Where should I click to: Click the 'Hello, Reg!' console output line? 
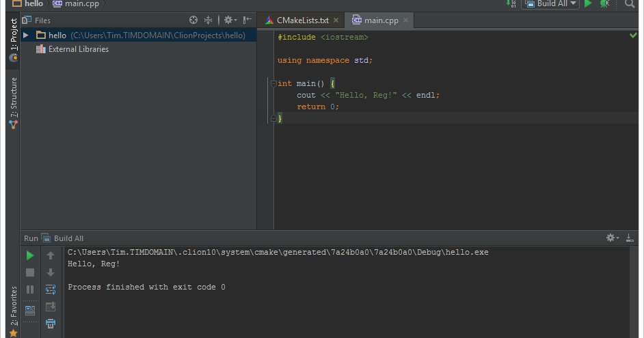tap(94, 264)
